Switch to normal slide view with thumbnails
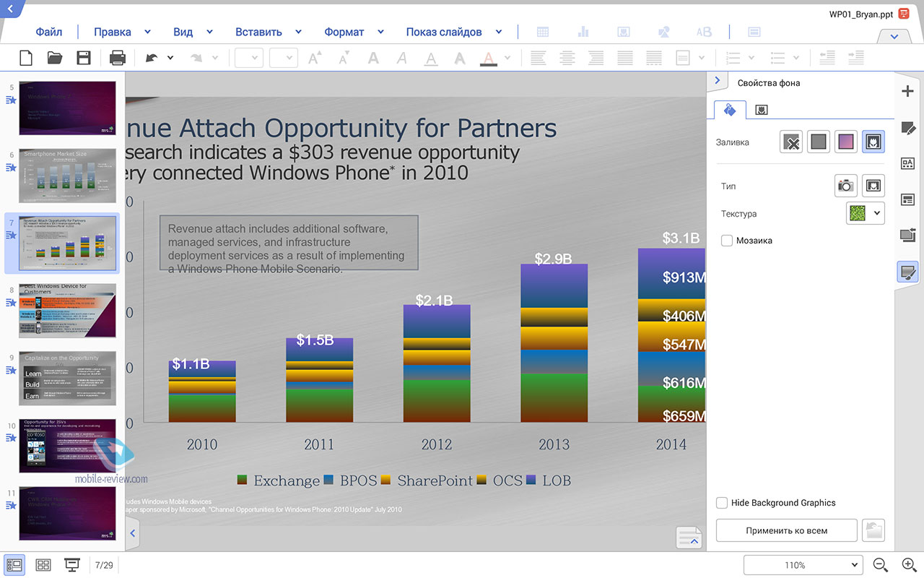 (x=14, y=565)
